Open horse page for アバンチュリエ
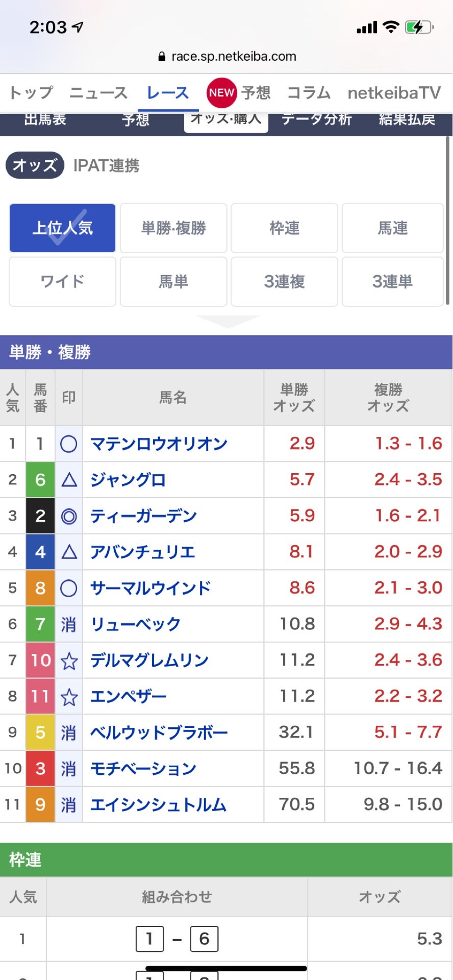 pos(143,552)
